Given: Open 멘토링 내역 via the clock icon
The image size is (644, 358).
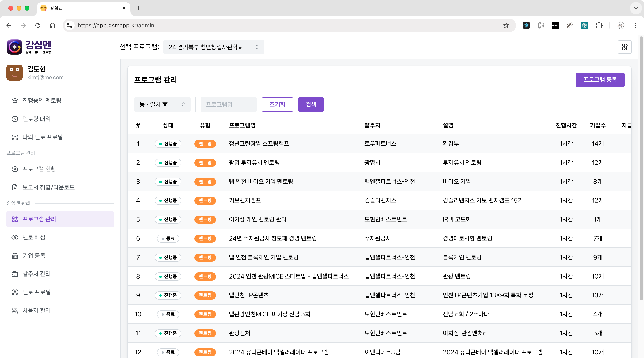Looking at the screenshot, I should pos(15,119).
